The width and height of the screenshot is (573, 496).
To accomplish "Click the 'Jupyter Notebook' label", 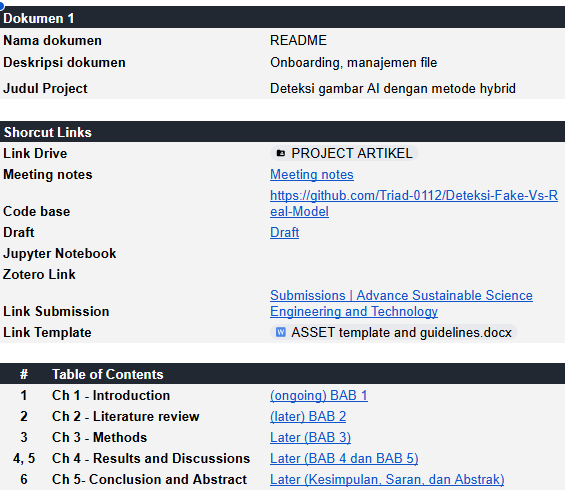I will [x=60, y=253].
